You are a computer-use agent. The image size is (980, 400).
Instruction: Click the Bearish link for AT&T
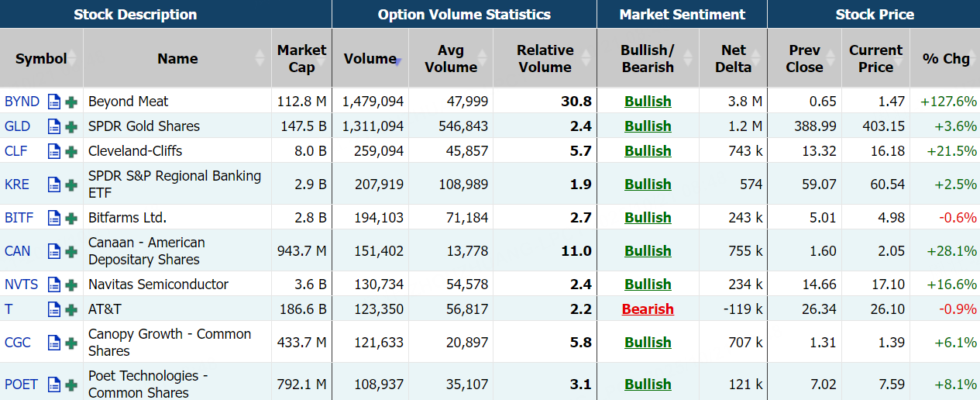[x=648, y=309]
